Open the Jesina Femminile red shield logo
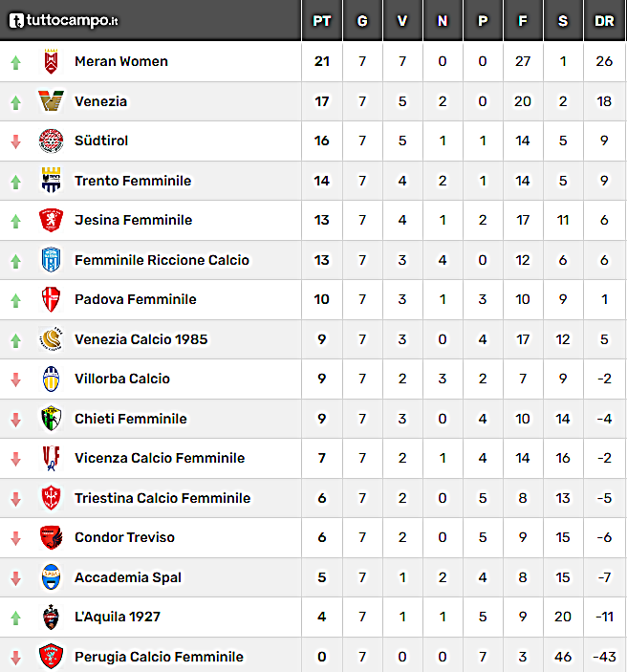This screenshot has height=672, width=627. click(51, 220)
